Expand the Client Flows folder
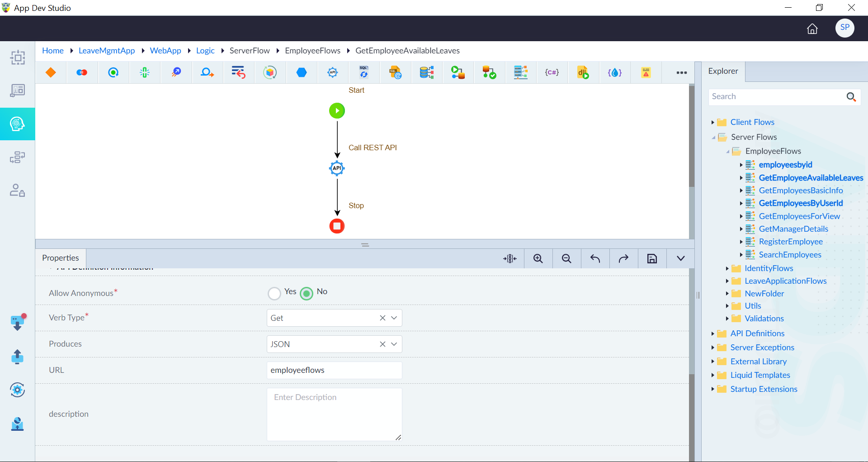The width and height of the screenshot is (868, 462). click(712, 122)
